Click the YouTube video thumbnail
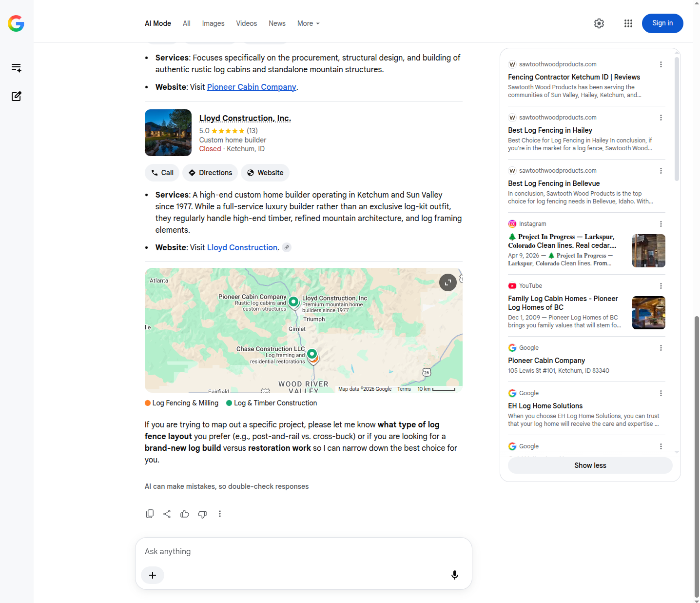 coord(649,313)
